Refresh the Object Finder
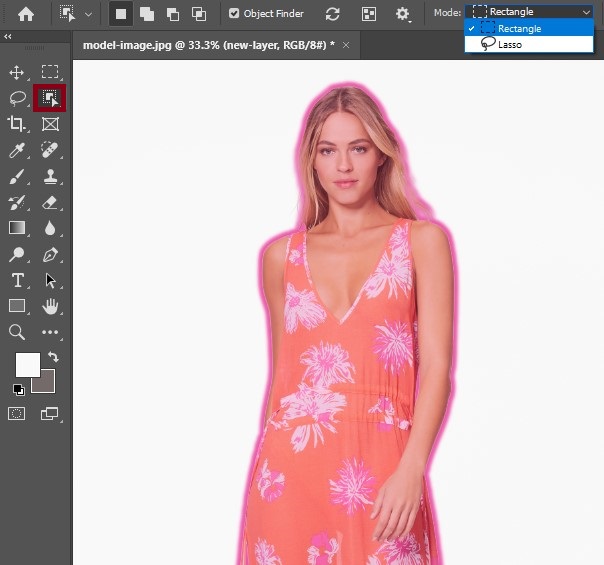This screenshot has height=565, width=604. pyautogui.click(x=332, y=14)
